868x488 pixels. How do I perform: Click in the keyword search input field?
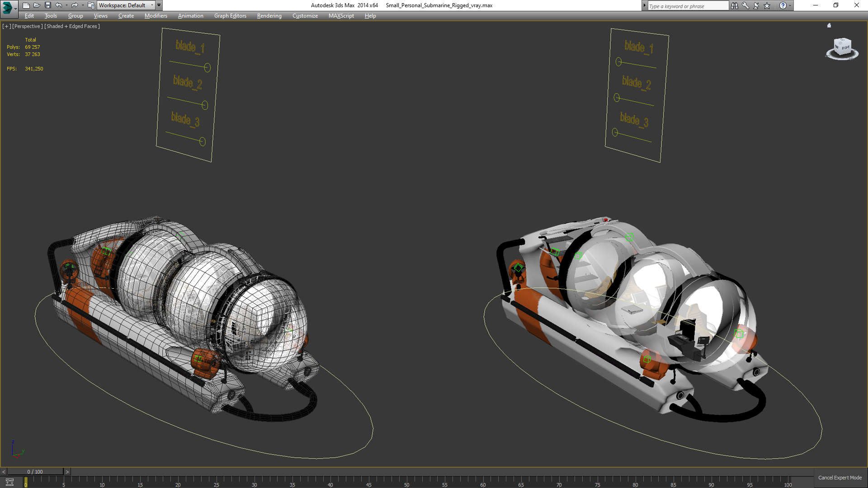(688, 6)
